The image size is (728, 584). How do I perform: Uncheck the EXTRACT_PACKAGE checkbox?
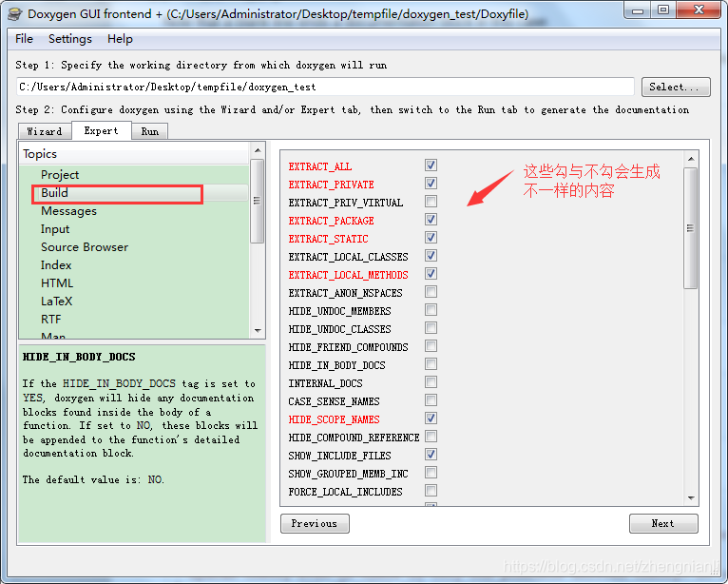point(431,220)
